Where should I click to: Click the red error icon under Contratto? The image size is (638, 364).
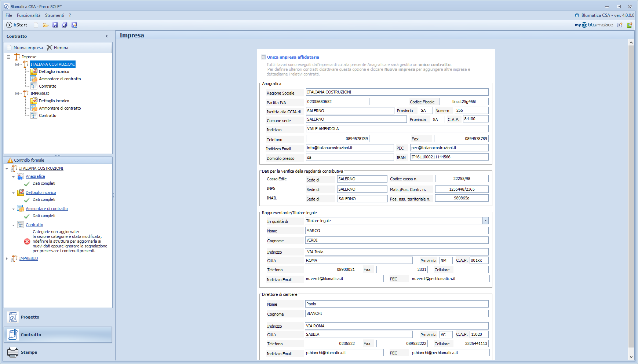(x=27, y=241)
